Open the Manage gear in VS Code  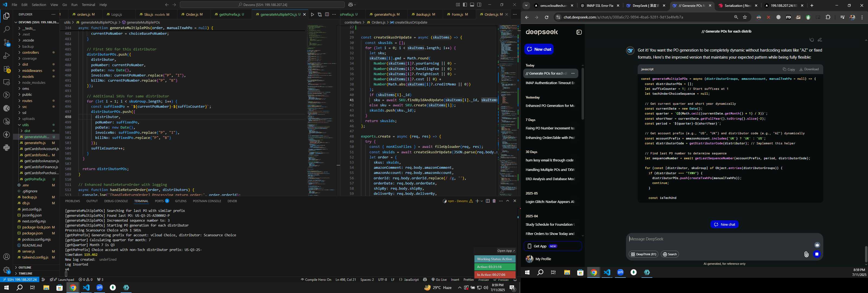(x=7, y=270)
